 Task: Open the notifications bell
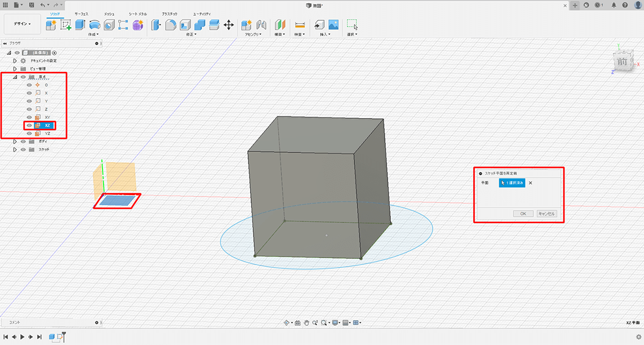(613, 5)
